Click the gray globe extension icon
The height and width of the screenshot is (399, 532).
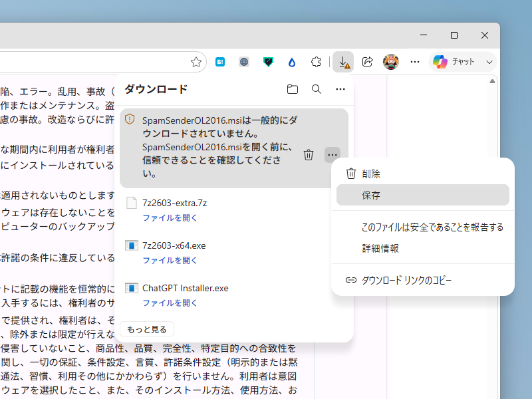click(x=244, y=62)
